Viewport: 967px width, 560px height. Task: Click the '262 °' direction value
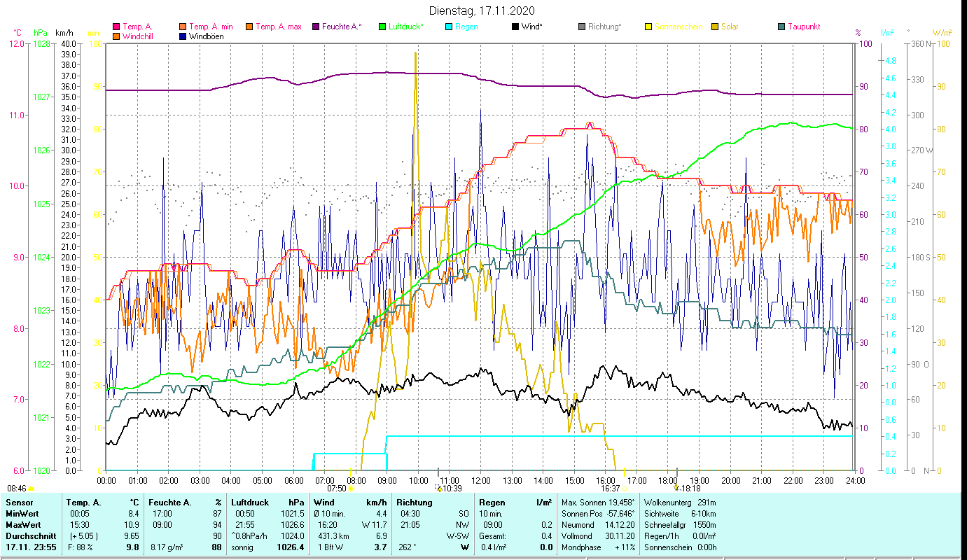click(407, 547)
